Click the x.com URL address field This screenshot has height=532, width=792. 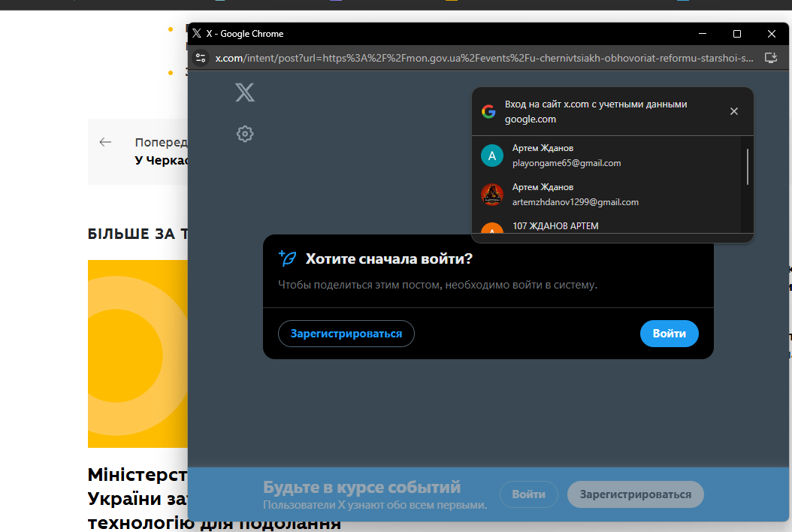coord(481,58)
